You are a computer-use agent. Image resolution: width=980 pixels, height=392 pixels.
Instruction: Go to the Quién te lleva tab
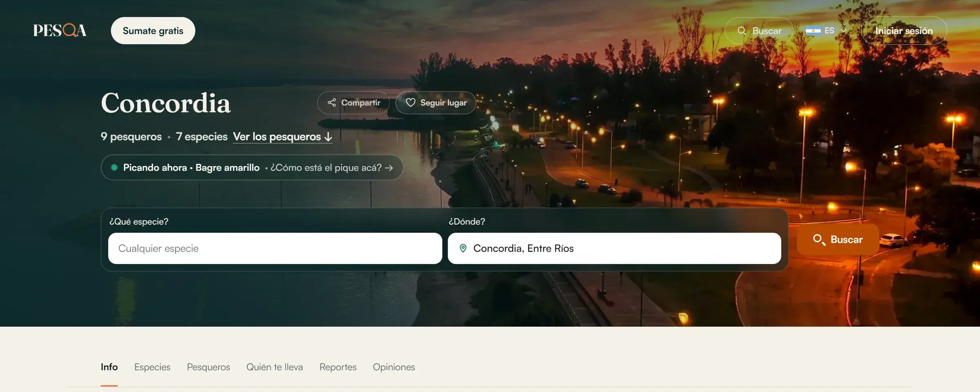[x=274, y=367]
